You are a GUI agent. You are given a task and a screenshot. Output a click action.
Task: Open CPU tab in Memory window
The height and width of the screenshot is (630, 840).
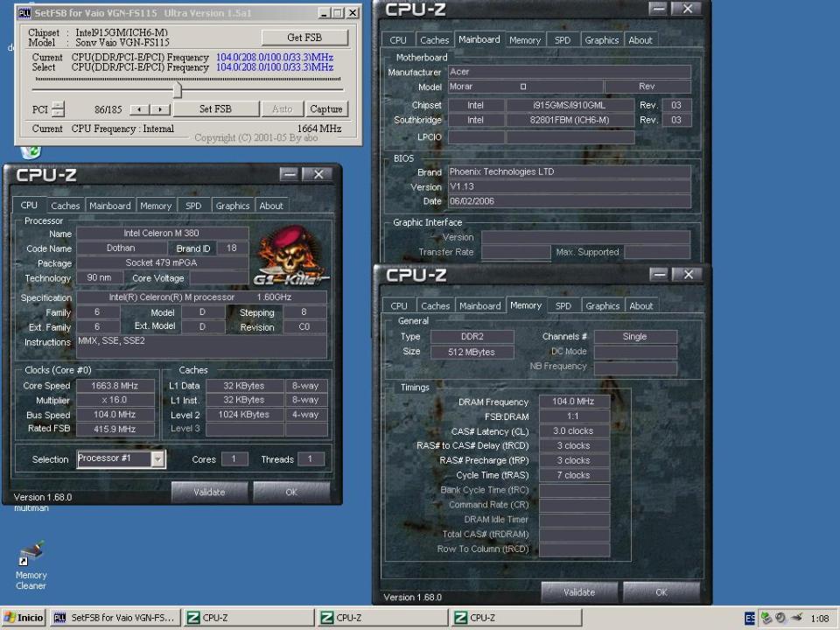pos(399,306)
